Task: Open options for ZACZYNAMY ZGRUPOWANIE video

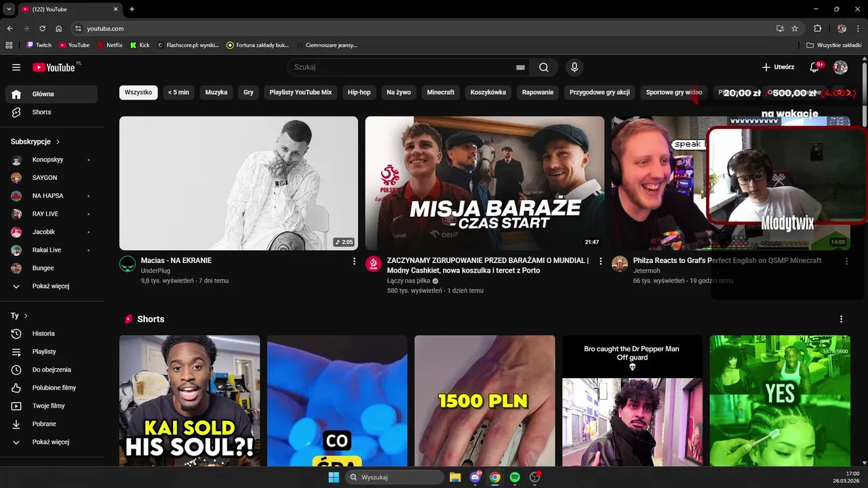Action: point(600,261)
